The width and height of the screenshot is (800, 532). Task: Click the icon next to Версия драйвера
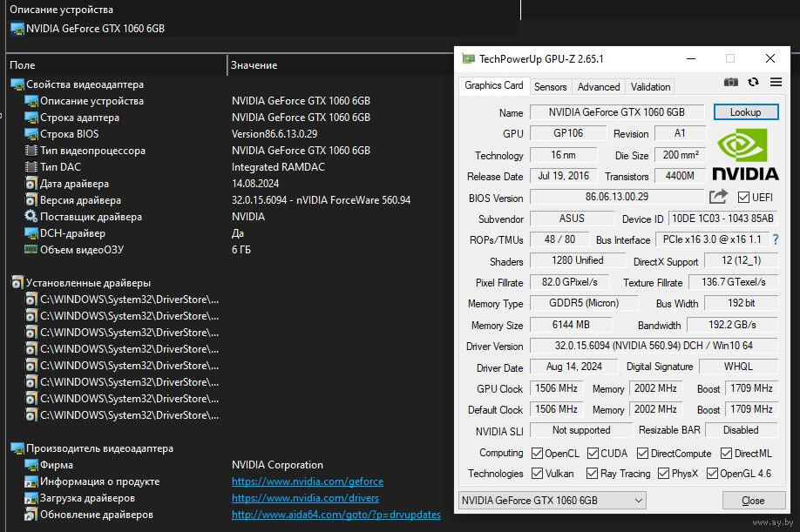31,200
